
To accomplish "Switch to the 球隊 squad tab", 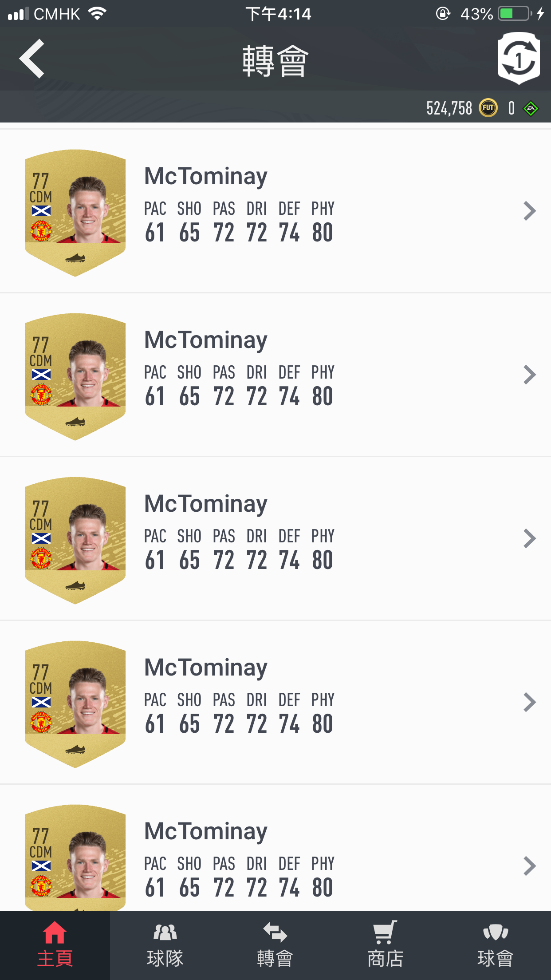I will click(165, 945).
